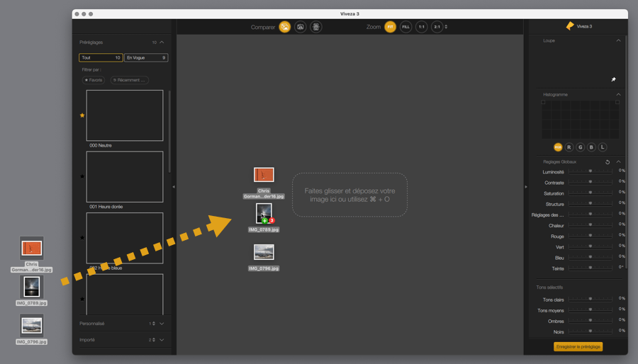The height and width of the screenshot is (364, 638).
Task: Pin the Loupe position
Action: [x=614, y=79]
